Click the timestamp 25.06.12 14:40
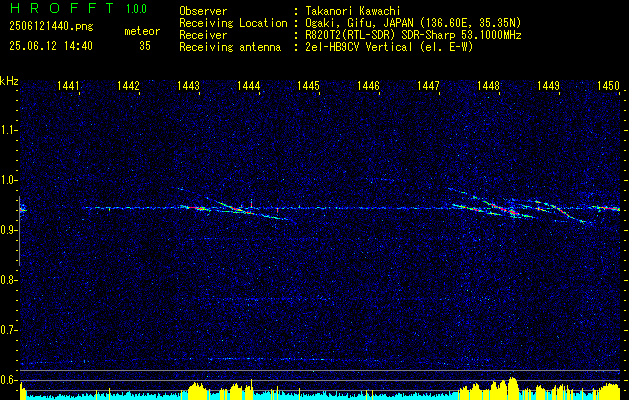Viewport: 629px width, 400px height. tap(51, 46)
